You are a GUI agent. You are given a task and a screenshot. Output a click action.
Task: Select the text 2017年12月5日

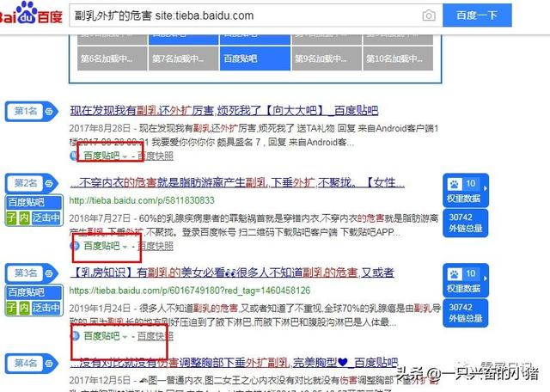(x=100, y=380)
